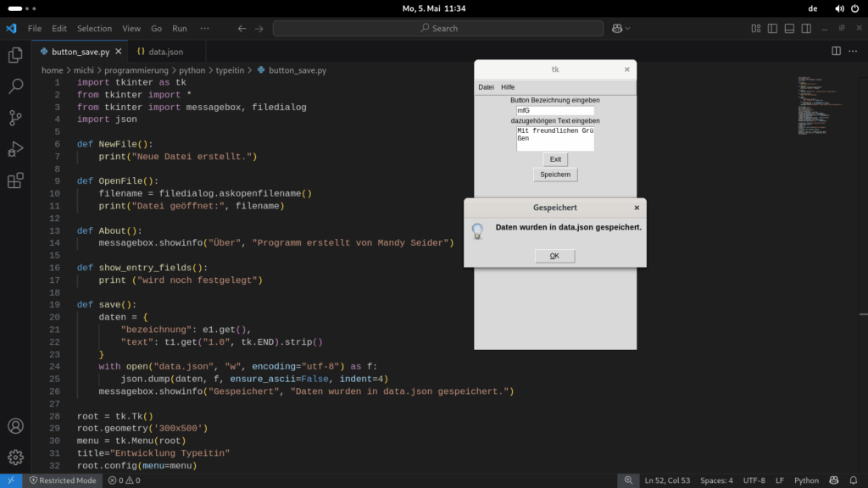Image resolution: width=868 pixels, height=488 pixels.
Task: Open the Hilfe menu in tk window
Action: pyautogui.click(x=508, y=87)
